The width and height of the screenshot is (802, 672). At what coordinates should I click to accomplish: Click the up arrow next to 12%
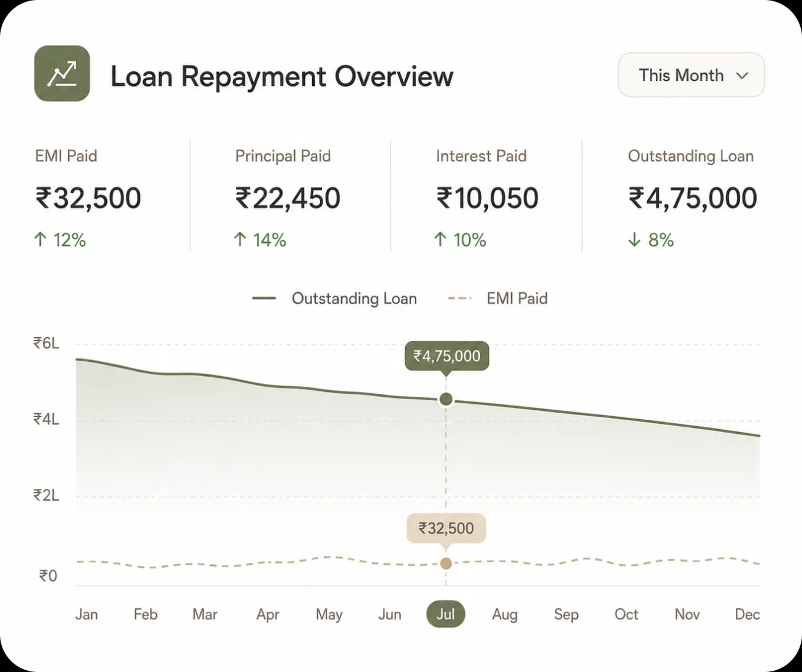click(x=40, y=239)
